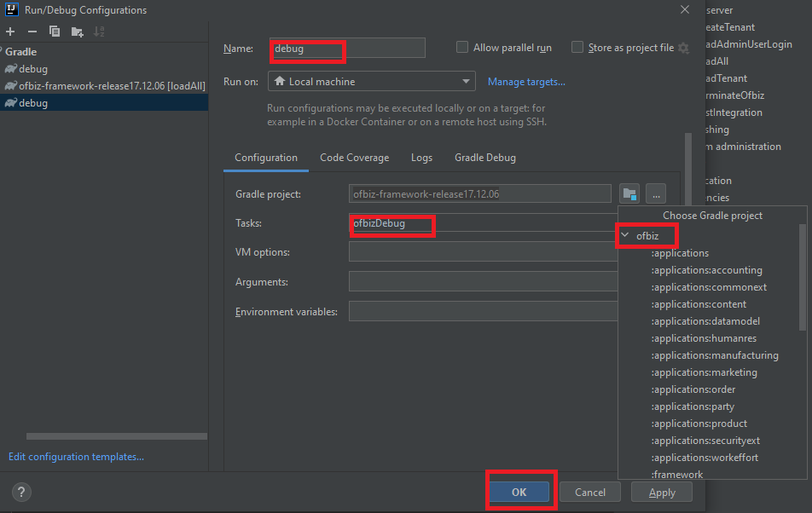The image size is (812, 513).
Task: Open Gradle project chooser folder icon
Action: tap(629, 194)
